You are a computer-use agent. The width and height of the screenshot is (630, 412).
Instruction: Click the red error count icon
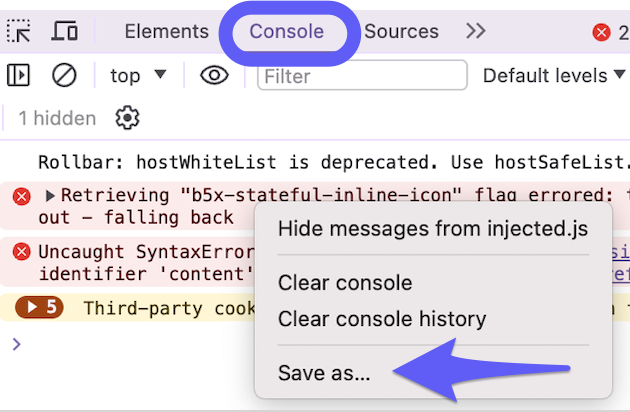[601, 32]
